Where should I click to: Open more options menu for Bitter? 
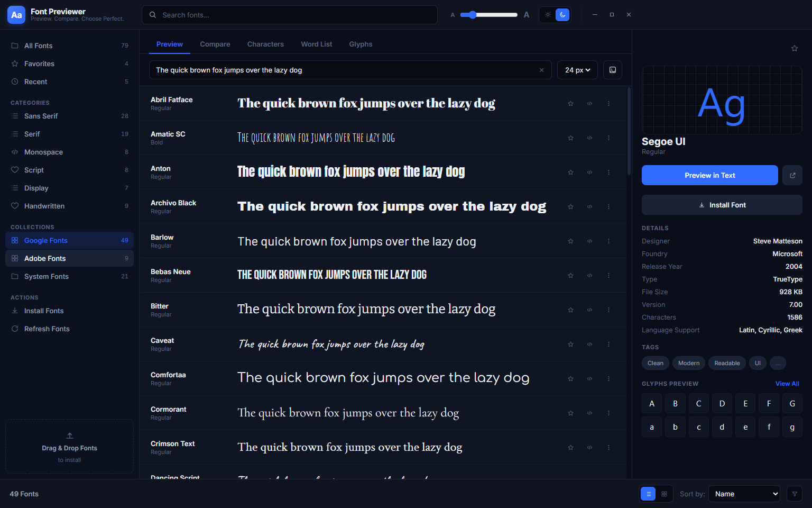pyautogui.click(x=608, y=310)
